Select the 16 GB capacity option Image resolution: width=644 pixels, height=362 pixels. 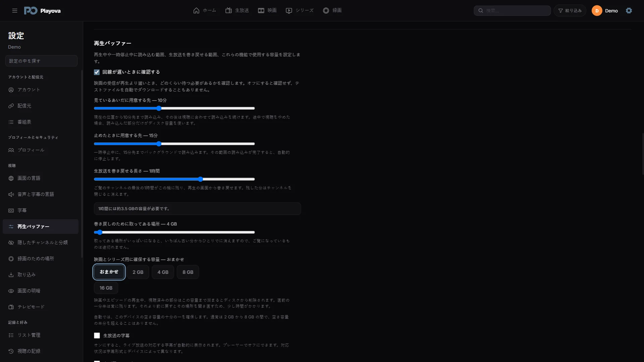(x=106, y=288)
